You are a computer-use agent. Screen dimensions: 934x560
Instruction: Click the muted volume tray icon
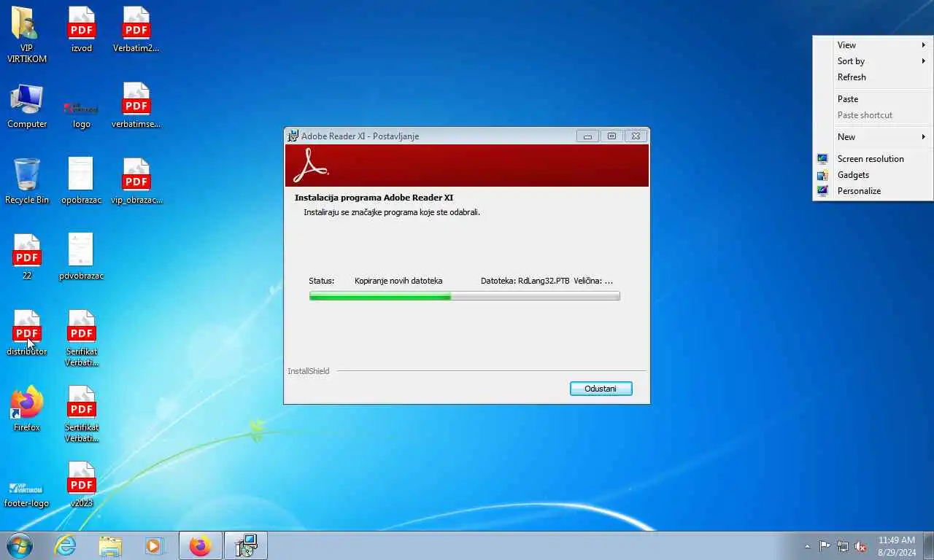pyautogui.click(x=860, y=546)
